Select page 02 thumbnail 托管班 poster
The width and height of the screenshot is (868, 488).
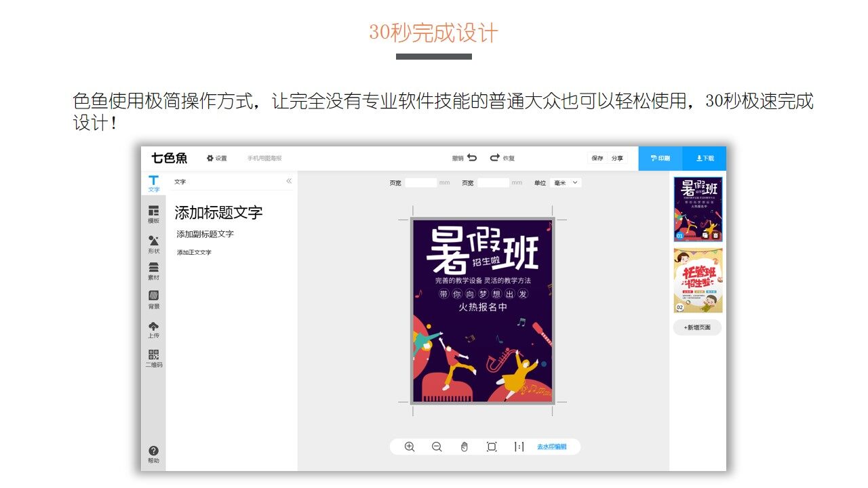[698, 280]
